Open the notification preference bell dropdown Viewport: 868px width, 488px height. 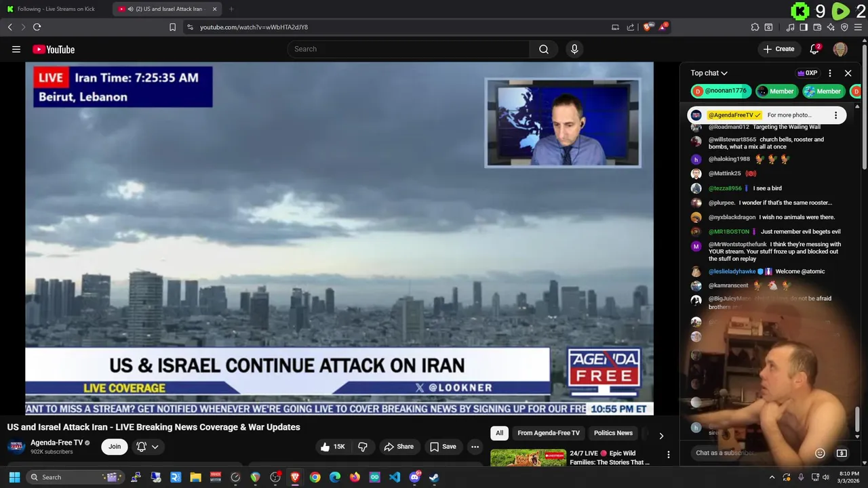(x=148, y=447)
